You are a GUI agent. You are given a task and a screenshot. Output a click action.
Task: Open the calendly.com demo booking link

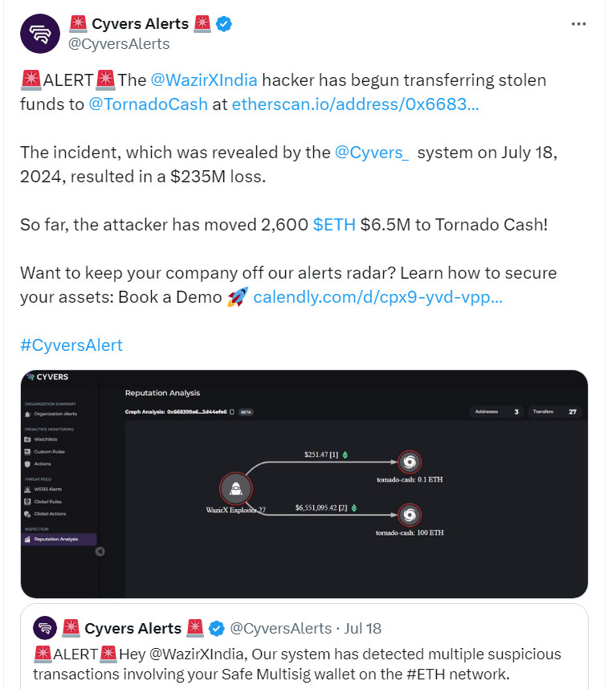click(x=377, y=297)
